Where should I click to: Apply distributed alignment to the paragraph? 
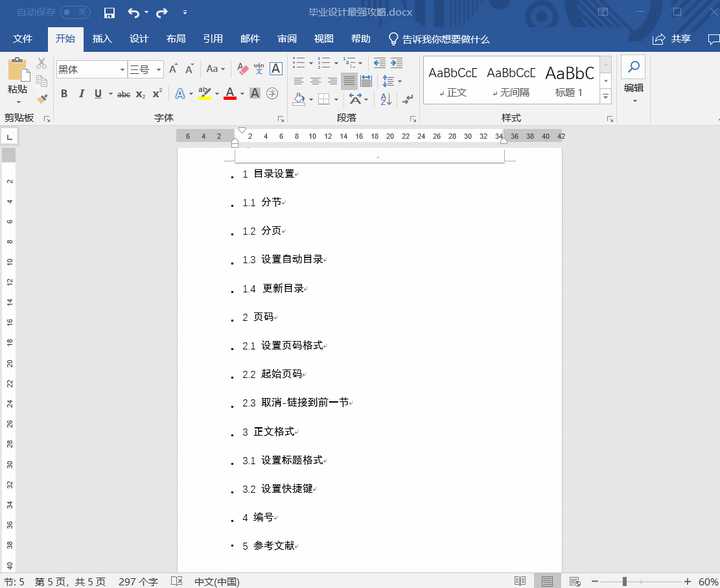click(x=366, y=81)
